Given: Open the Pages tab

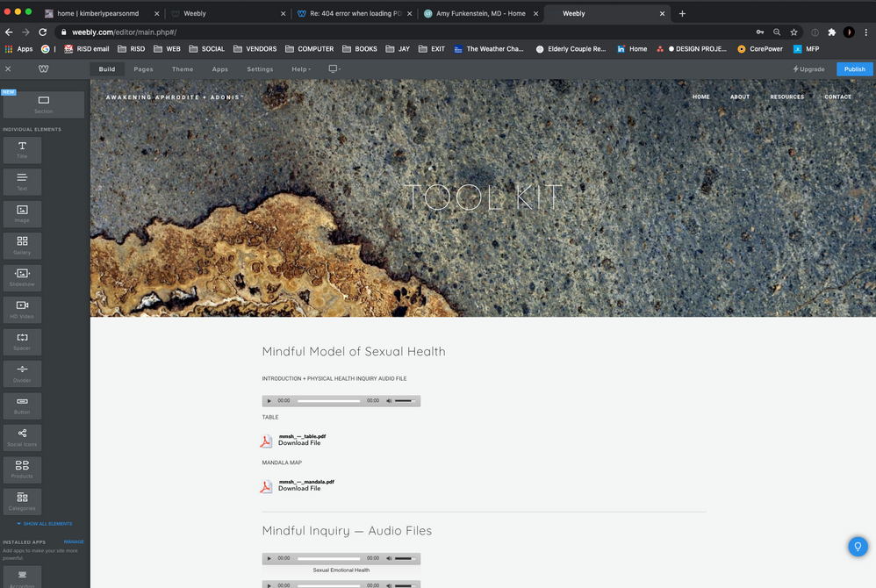Looking at the screenshot, I should [x=143, y=69].
